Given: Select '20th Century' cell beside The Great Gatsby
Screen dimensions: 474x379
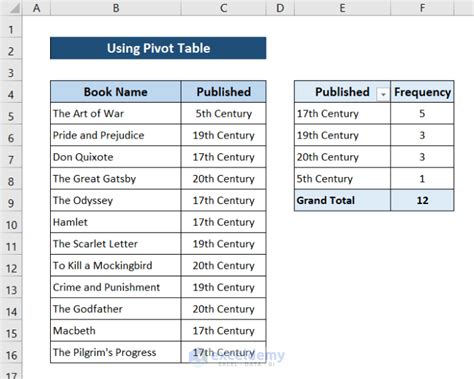Looking at the screenshot, I should click(x=223, y=178).
